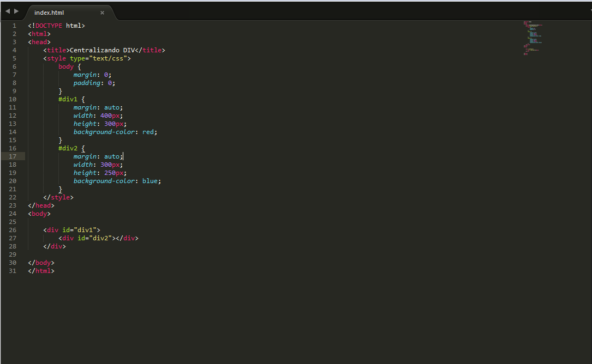
Task: Click the #div2 selector text
Action: click(68, 148)
